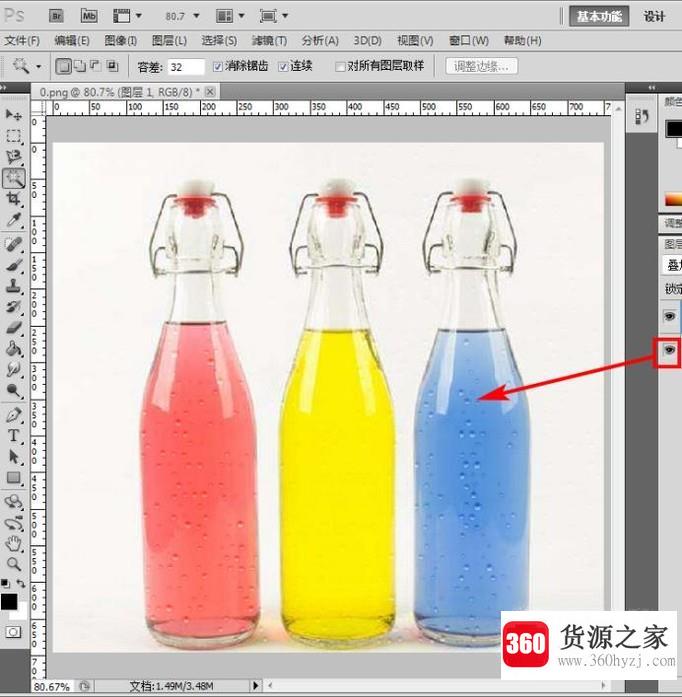682x697 pixels.
Task: Choose Subtract from Selection mode
Action: 96,66
